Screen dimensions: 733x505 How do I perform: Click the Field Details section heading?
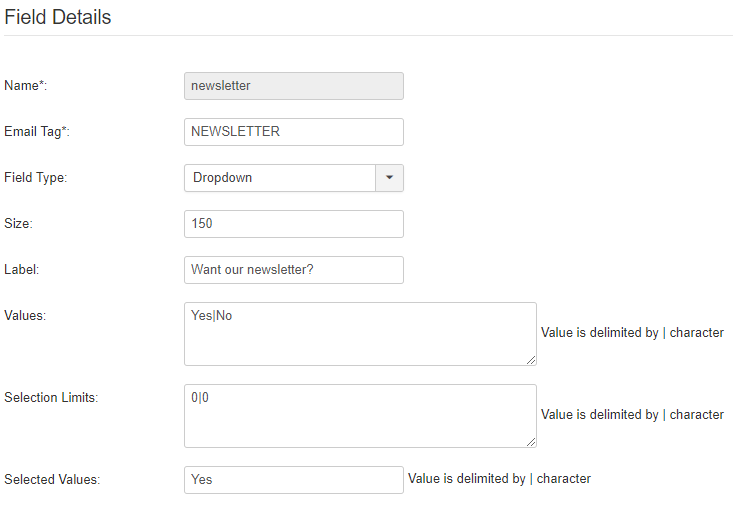[x=58, y=17]
